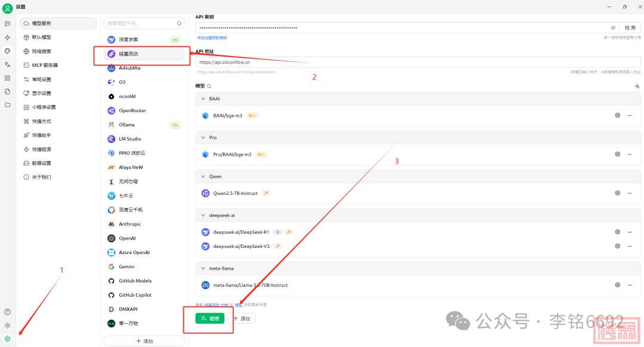Open the help question mark icon
The image size is (644, 347).
pos(7,312)
